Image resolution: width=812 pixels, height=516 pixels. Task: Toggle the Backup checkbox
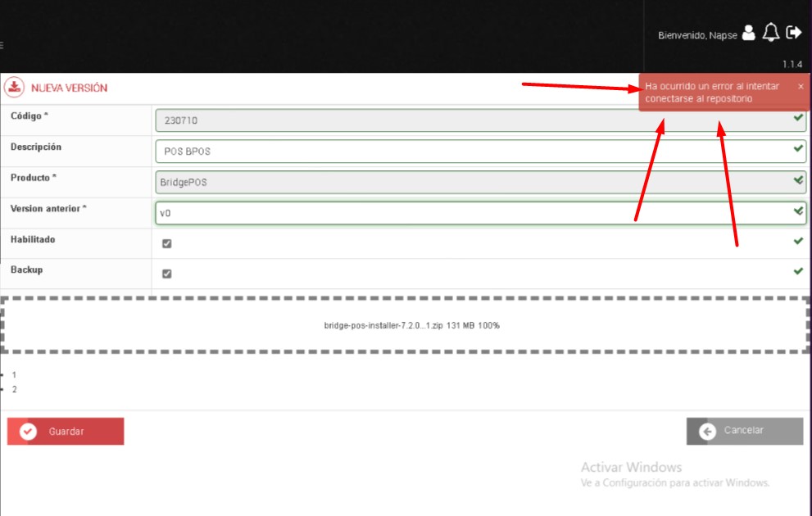click(x=167, y=274)
